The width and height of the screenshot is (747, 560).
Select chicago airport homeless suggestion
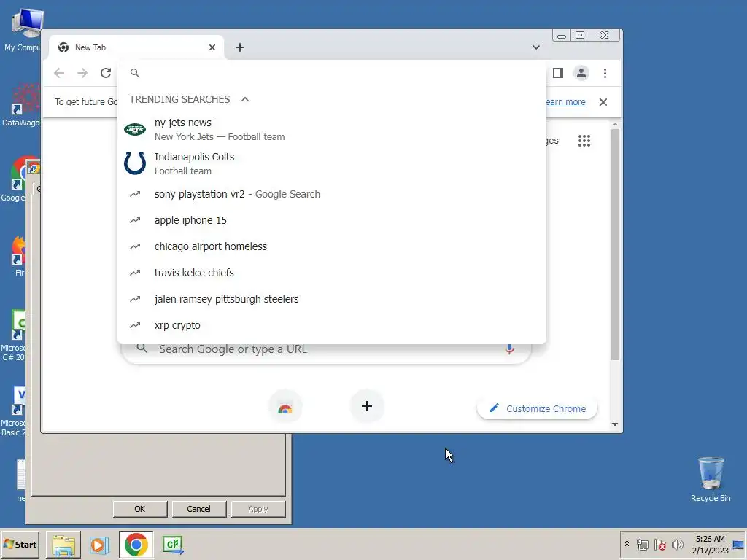(332, 246)
